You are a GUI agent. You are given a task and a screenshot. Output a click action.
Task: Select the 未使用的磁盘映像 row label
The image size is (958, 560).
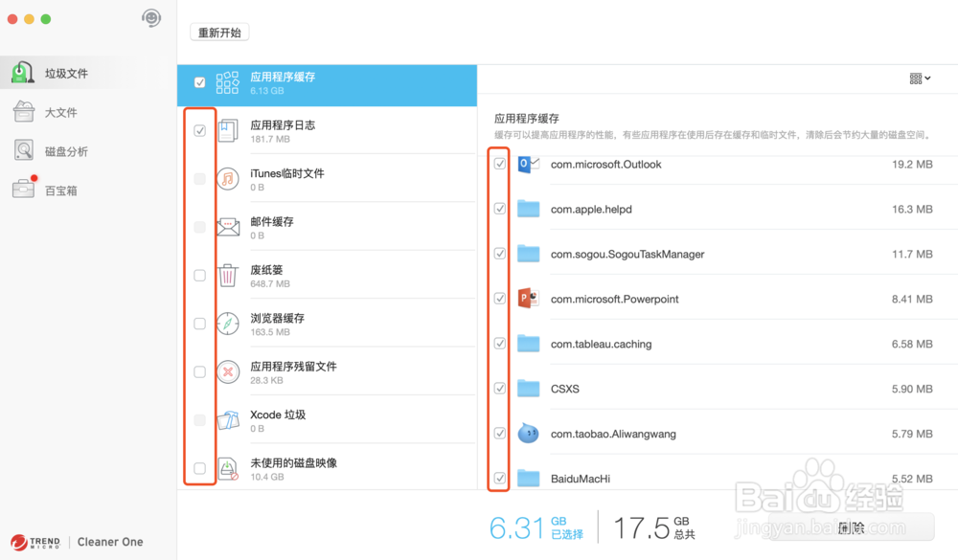click(293, 463)
